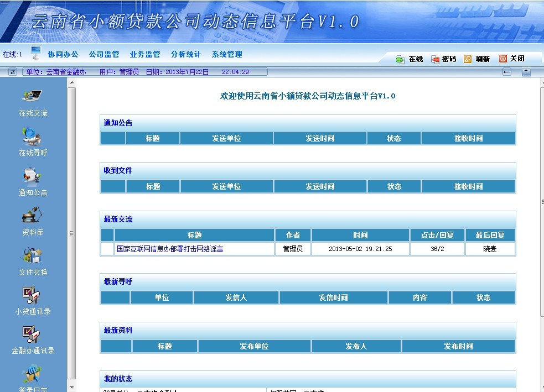
Task: Open the 小贷通讯录 contacts icon
Action: [x=32, y=295]
